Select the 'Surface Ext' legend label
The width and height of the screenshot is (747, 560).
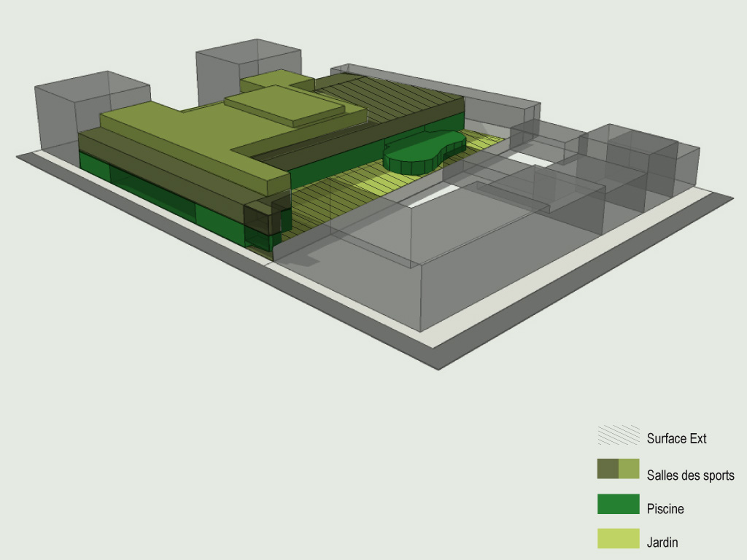[676, 438]
